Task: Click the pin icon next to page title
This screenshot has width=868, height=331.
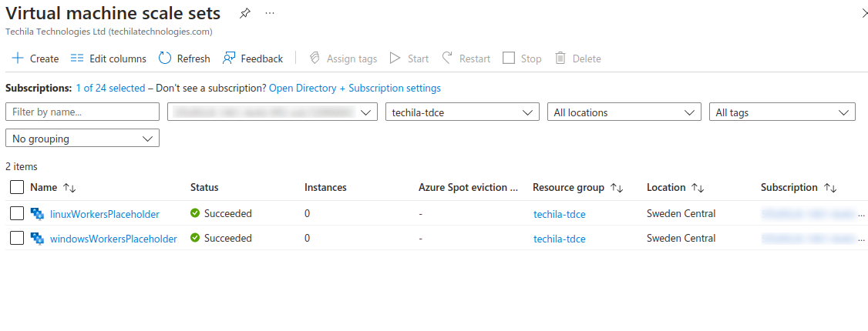Action: click(244, 14)
